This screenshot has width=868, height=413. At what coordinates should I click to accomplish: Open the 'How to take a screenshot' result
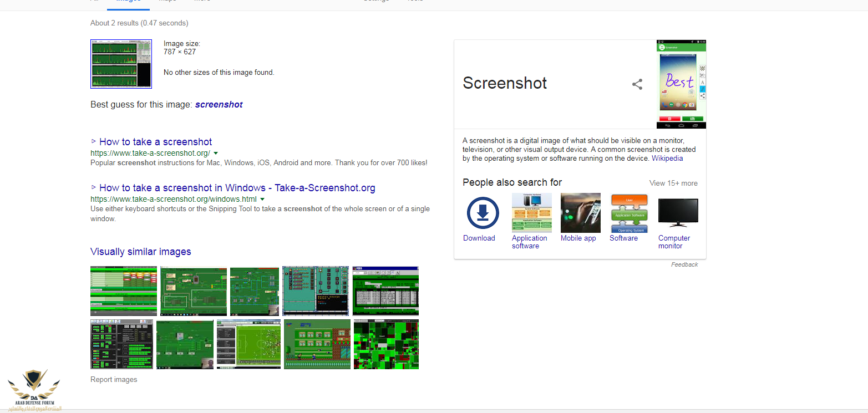[155, 142]
